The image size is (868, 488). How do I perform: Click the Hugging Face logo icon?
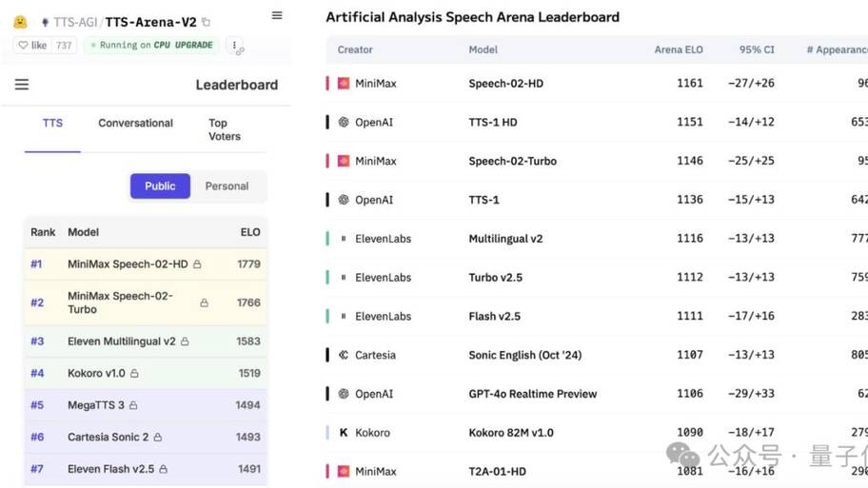20,22
